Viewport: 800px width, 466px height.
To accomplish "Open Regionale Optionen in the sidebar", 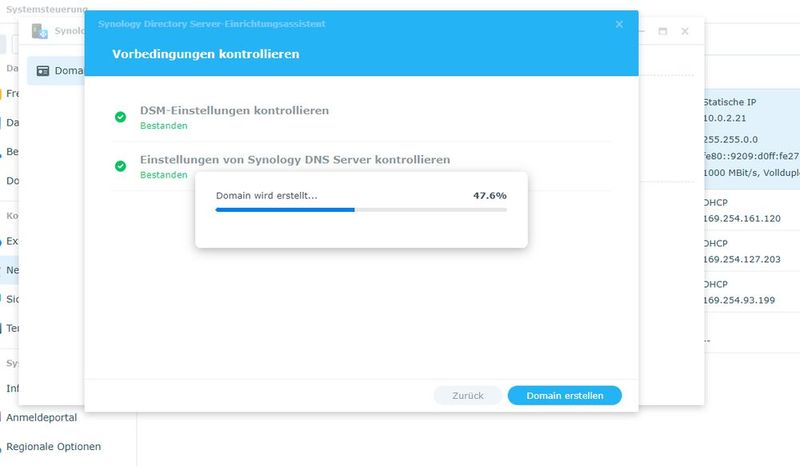I will tap(54, 447).
